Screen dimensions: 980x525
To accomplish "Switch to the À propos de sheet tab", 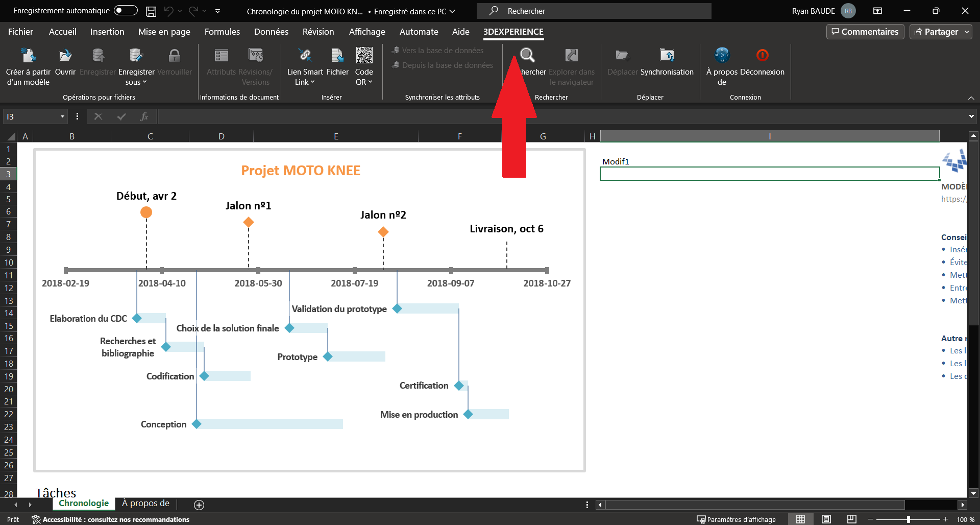I will (145, 504).
